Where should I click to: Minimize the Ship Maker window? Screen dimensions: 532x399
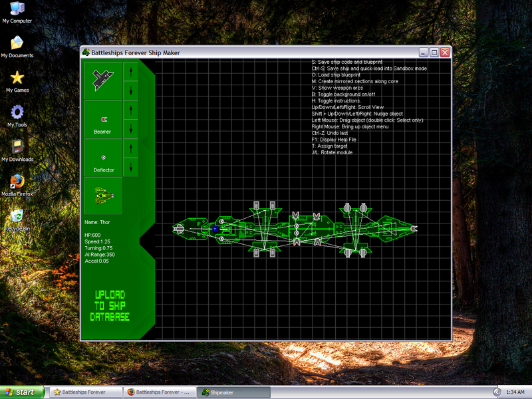tap(424, 53)
